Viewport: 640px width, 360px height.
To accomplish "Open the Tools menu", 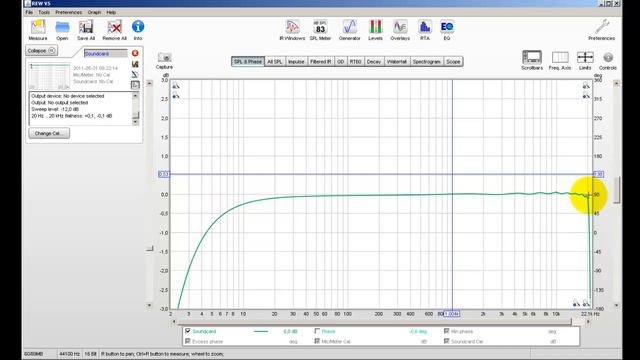I will (x=44, y=12).
